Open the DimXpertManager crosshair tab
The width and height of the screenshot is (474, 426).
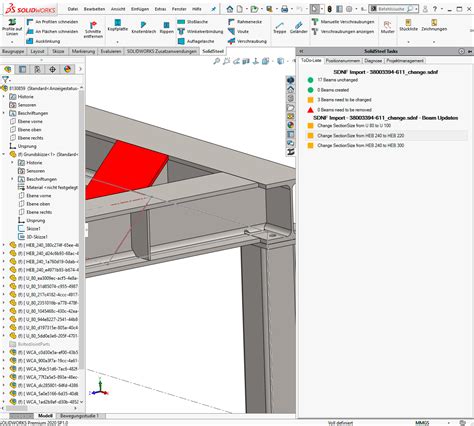(52, 69)
